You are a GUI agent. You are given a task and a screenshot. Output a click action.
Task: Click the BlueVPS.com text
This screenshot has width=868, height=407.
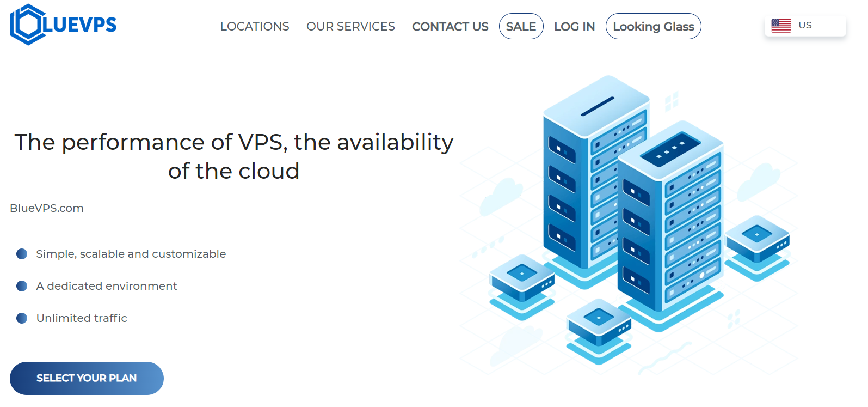[47, 208]
